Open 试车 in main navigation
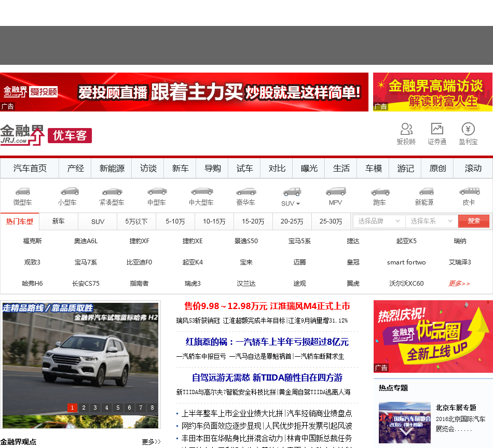493x448 pixels. pos(244,169)
